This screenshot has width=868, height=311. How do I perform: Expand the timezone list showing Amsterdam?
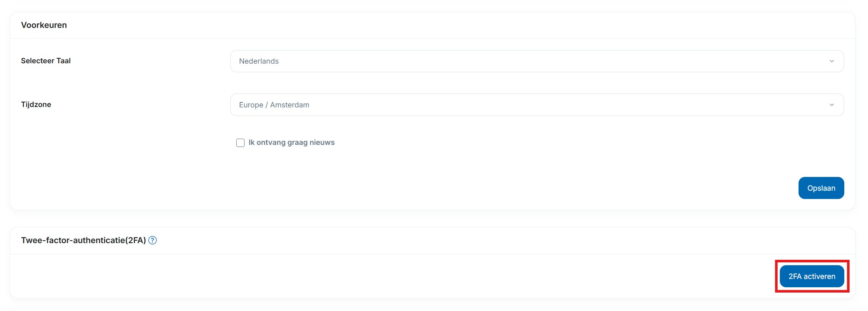pos(537,105)
